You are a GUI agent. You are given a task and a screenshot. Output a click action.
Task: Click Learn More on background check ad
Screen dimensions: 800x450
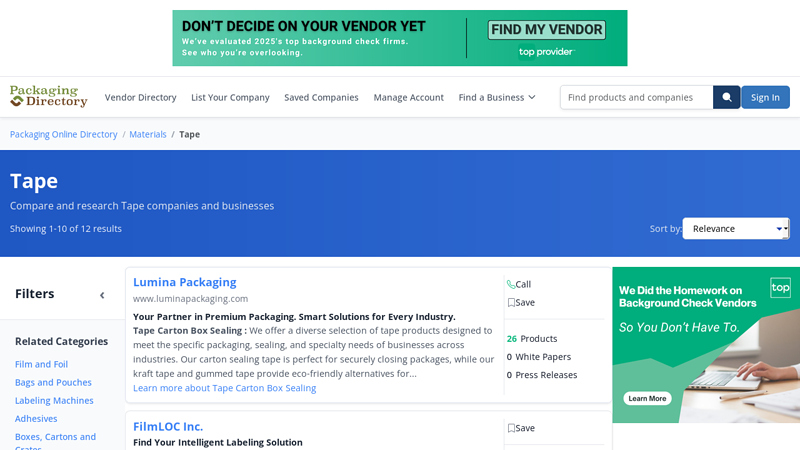[647, 398]
